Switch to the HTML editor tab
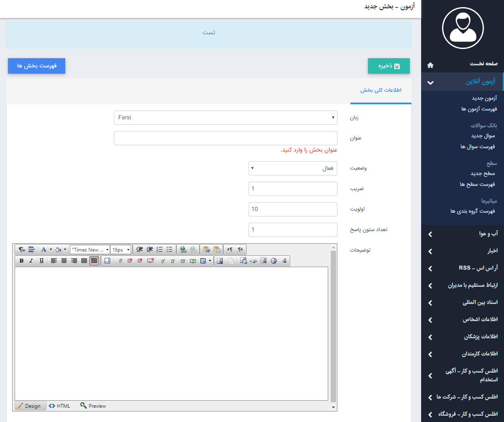This screenshot has width=504, height=422. (x=59, y=406)
